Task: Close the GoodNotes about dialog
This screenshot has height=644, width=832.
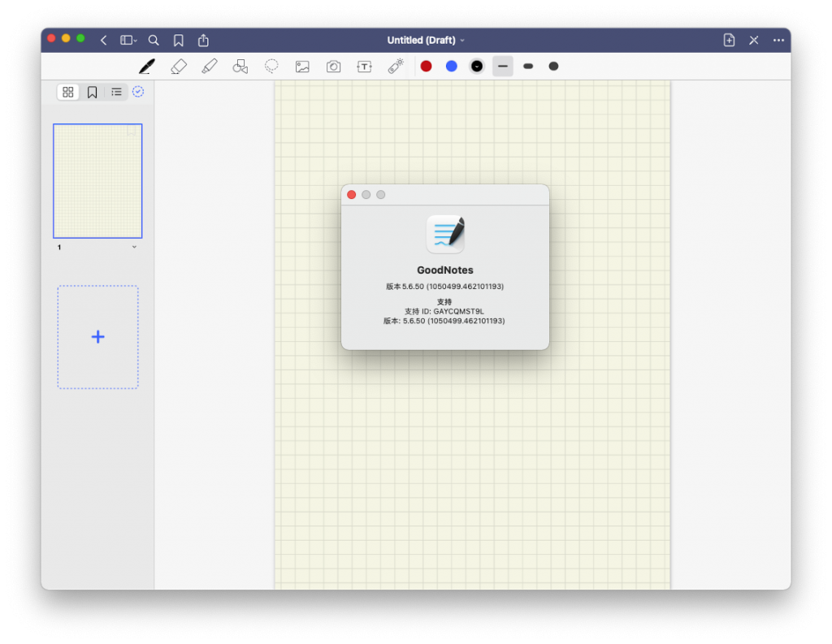Action: (351, 195)
